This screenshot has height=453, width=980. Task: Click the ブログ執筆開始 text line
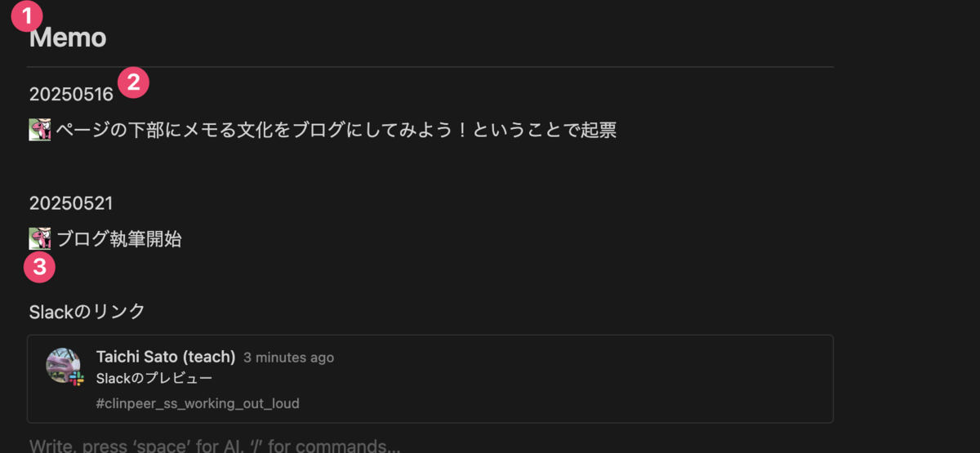pyautogui.click(x=118, y=239)
